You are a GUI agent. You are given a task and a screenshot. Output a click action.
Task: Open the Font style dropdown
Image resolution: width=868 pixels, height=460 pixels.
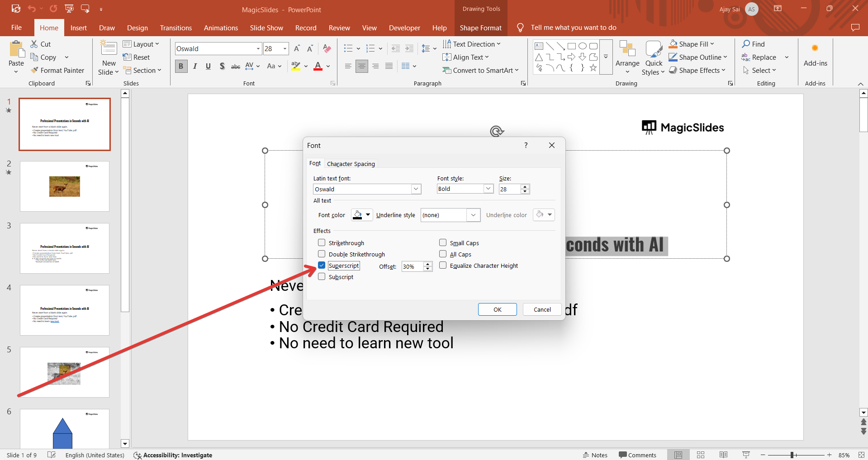pos(488,189)
